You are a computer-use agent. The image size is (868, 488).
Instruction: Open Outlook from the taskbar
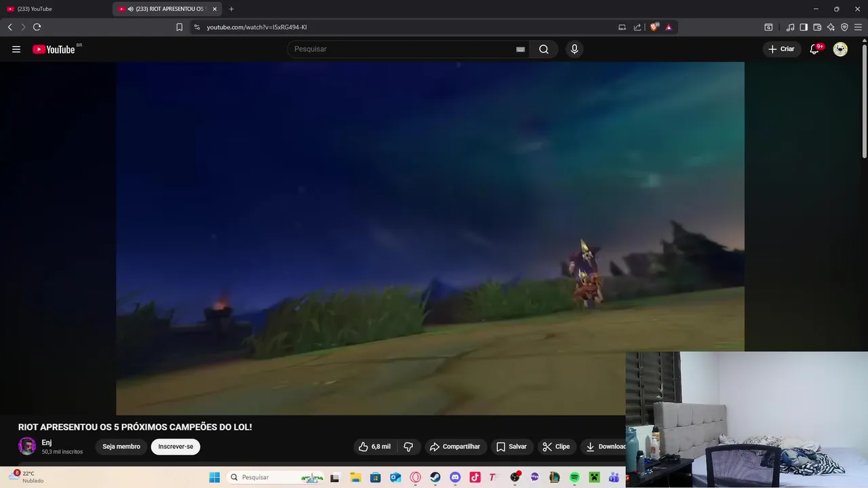click(x=395, y=477)
